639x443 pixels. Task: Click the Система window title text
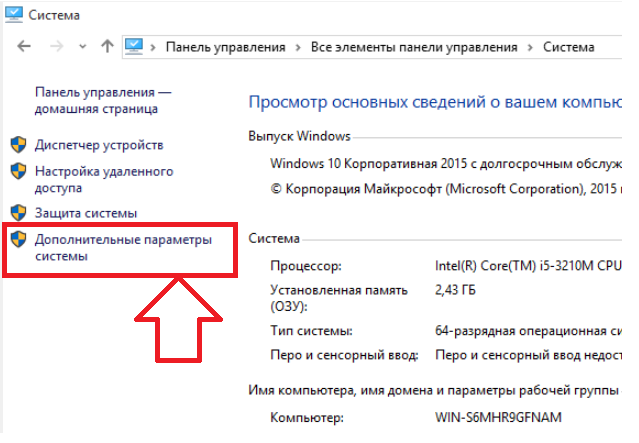pos(54,15)
